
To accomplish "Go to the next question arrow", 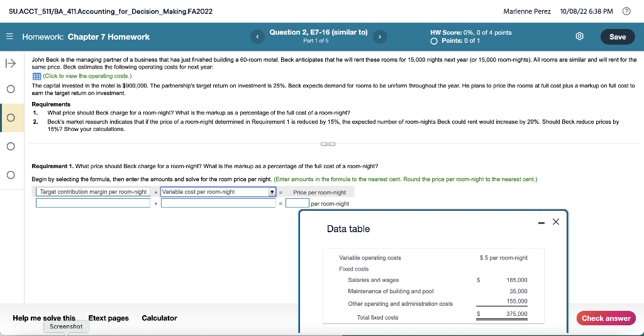I will point(380,36).
